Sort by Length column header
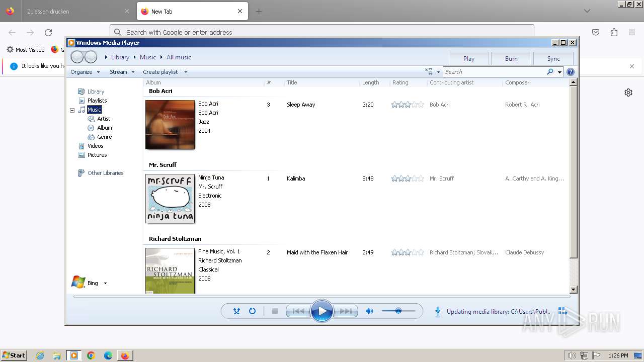Screen dimensions: 644x362 click(x=374, y=82)
